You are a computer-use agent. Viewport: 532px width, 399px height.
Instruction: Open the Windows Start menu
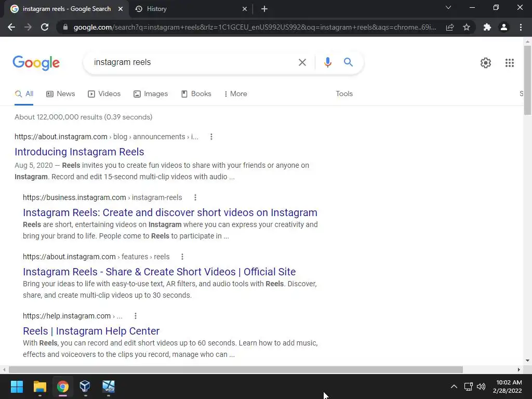[x=17, y=387]
